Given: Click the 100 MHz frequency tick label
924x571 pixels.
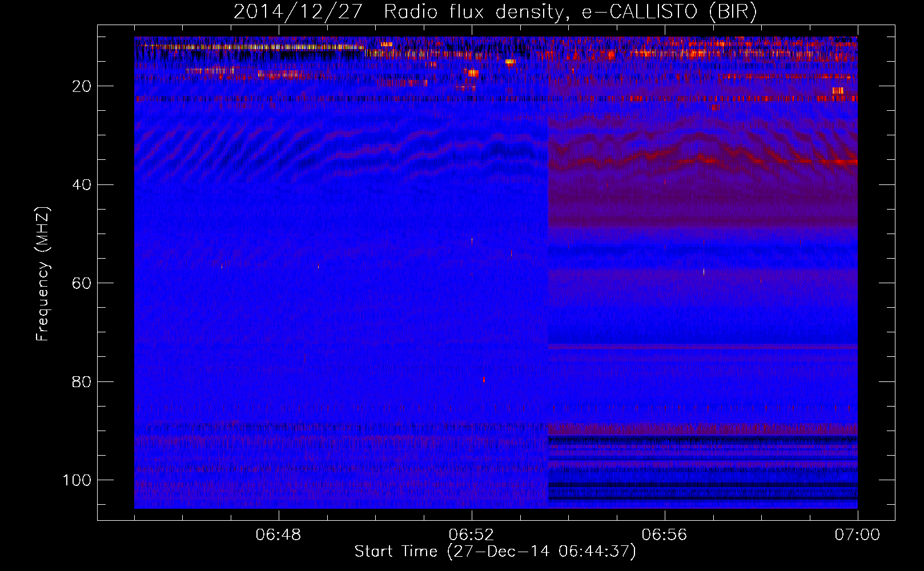Looking at the screenshot, I should point(77,480).
